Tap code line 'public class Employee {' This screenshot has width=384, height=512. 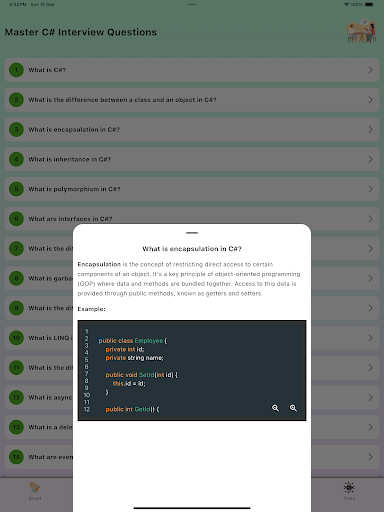(133, 341)
